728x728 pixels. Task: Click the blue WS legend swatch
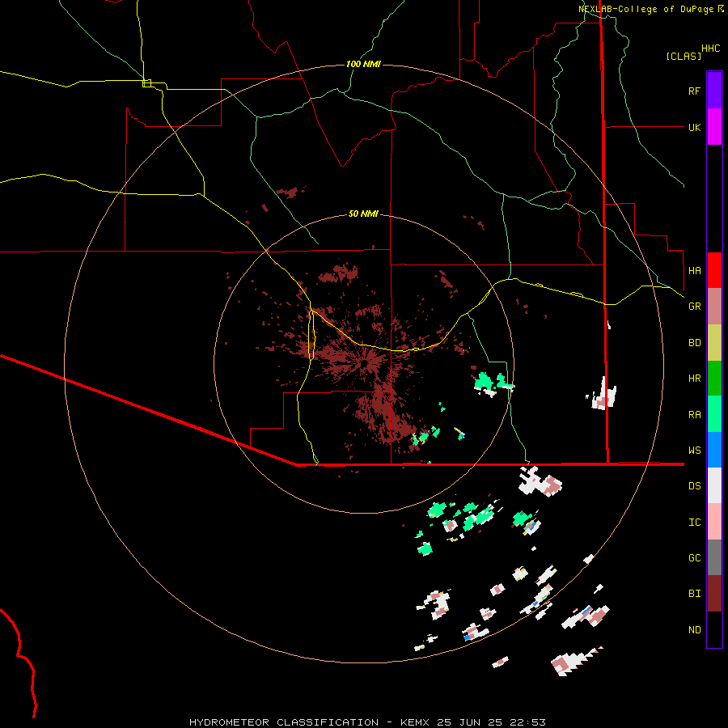pyautogui.click(x=714, y=450)
